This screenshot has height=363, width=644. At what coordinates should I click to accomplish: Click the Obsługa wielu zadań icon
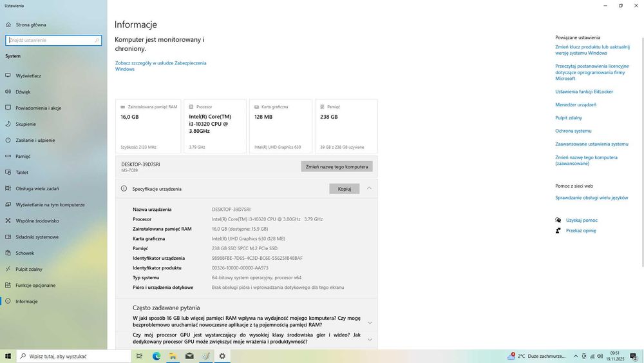[x=8, y=188]
